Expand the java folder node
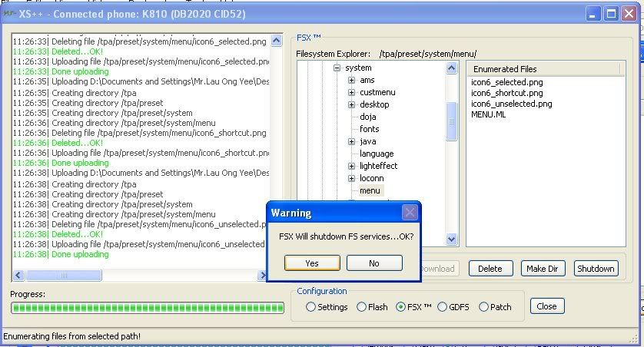The image size is (644, 347). coord(352,141)
